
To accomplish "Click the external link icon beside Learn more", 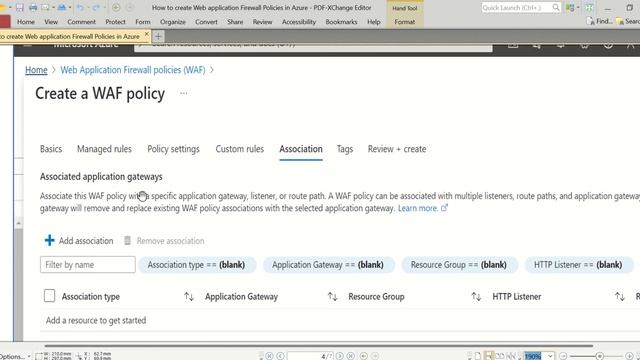I will tap(444, 208).
